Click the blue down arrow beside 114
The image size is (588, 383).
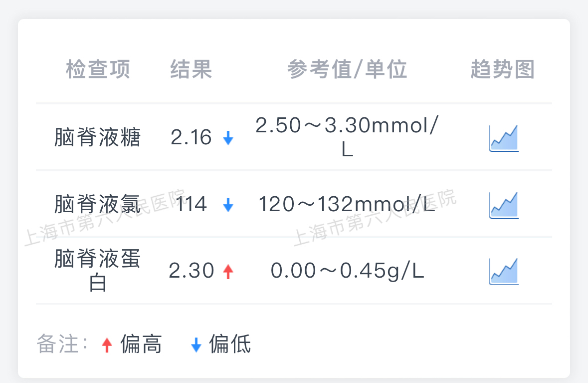tap(228, 205)
